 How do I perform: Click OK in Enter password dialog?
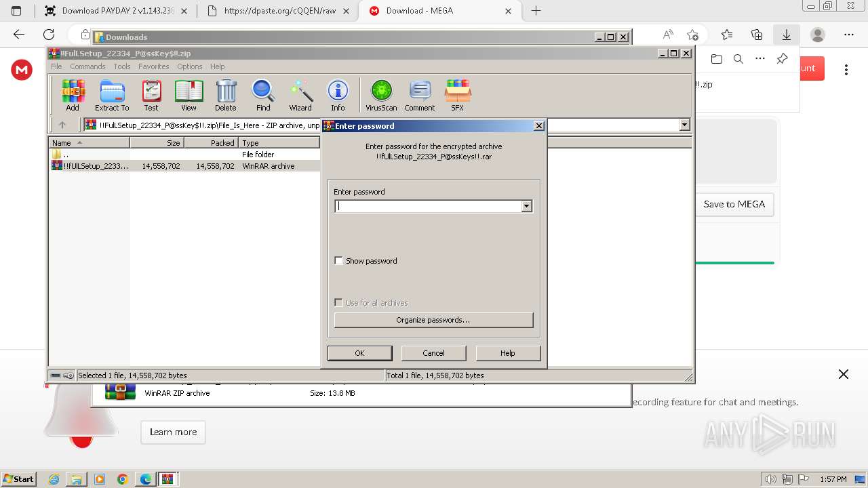tap(359, 353)
